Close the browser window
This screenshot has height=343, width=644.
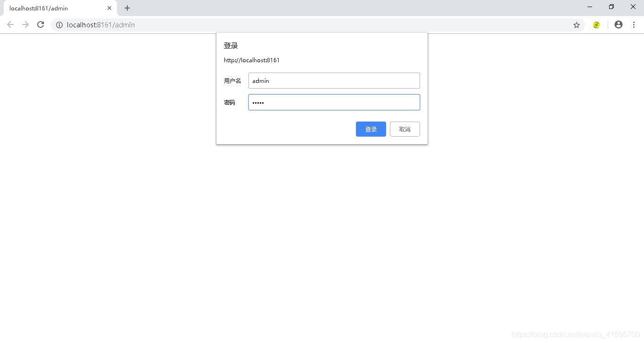click(633, 7)
